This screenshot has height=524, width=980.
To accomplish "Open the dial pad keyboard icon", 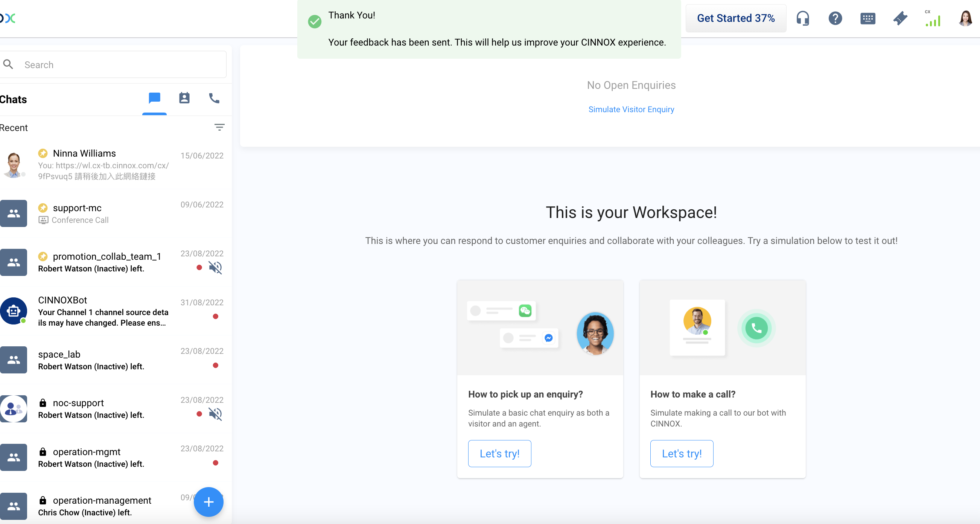I will (x=867, y=18).
